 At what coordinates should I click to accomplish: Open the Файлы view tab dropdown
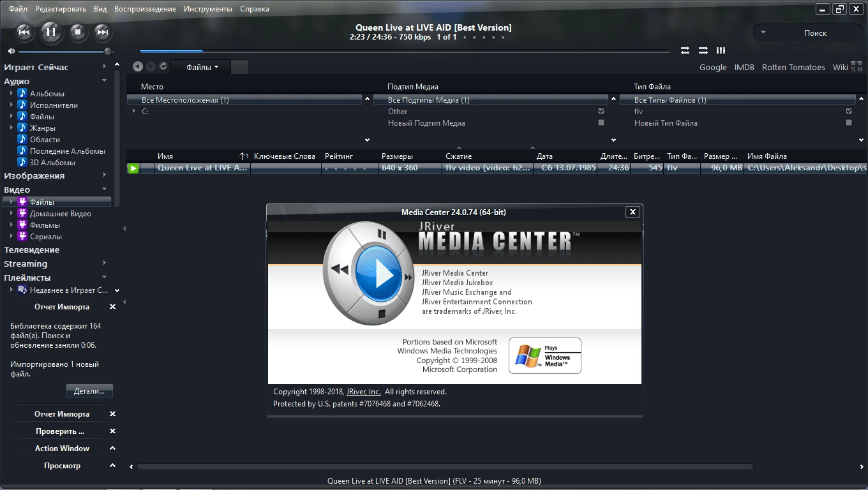202,67
